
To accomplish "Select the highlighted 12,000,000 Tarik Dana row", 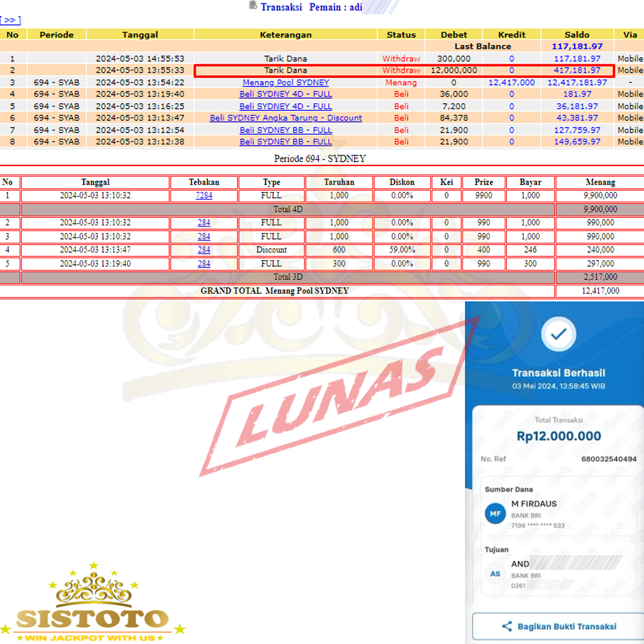I will (404, 70).
